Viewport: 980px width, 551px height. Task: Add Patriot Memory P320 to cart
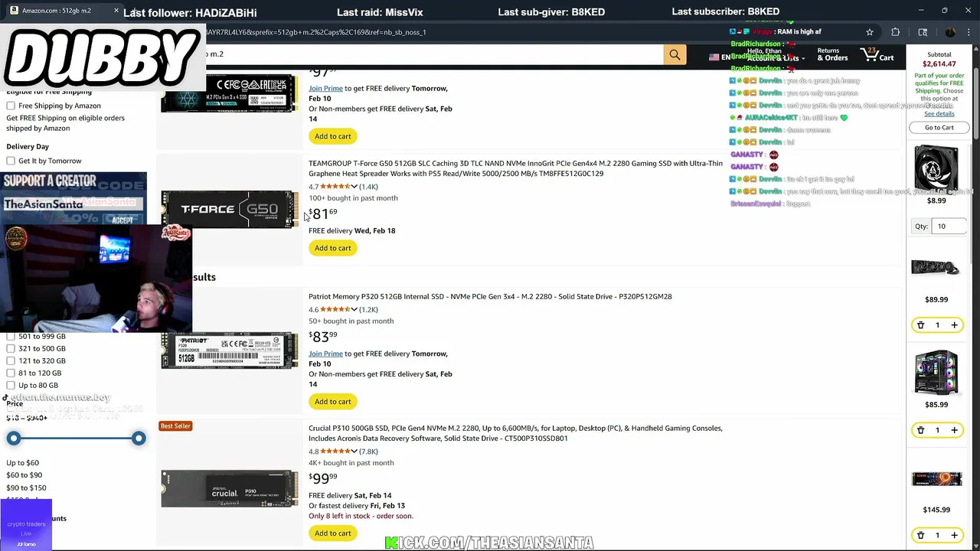click(333, 402)
